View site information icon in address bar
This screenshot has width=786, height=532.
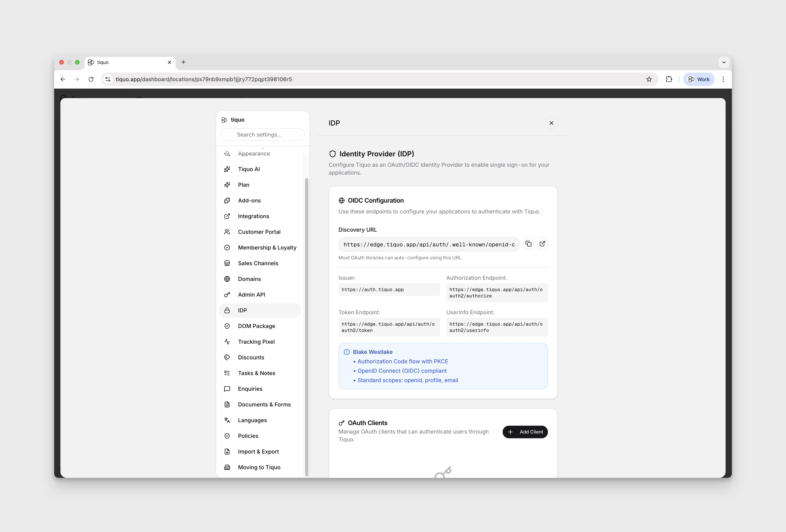click(107, 79)
